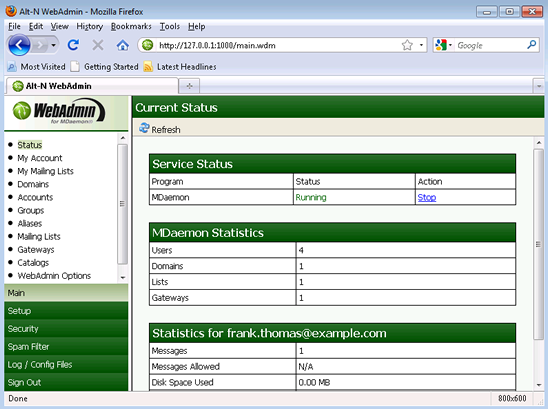Click the site identity icon in address bar

tap(147, 45)
